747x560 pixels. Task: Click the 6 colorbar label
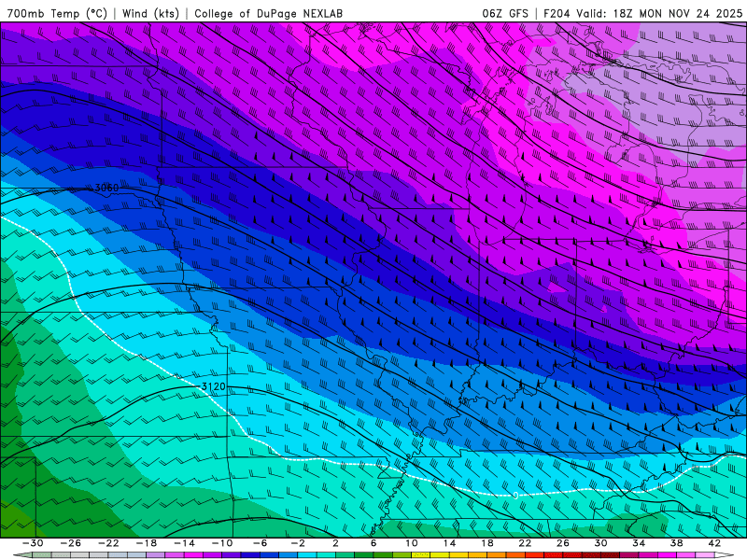pyautogui.click(x=373, y=543)
